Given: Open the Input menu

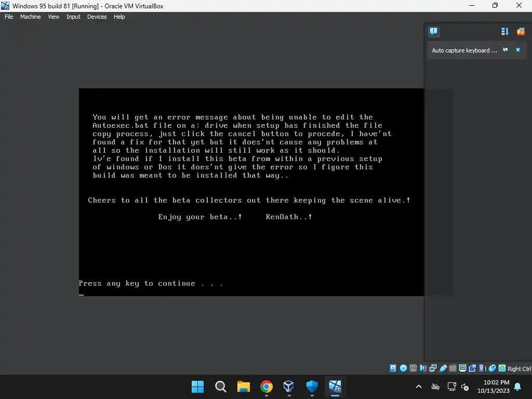Looking at the screenshot, I should [x=73, y=17].
